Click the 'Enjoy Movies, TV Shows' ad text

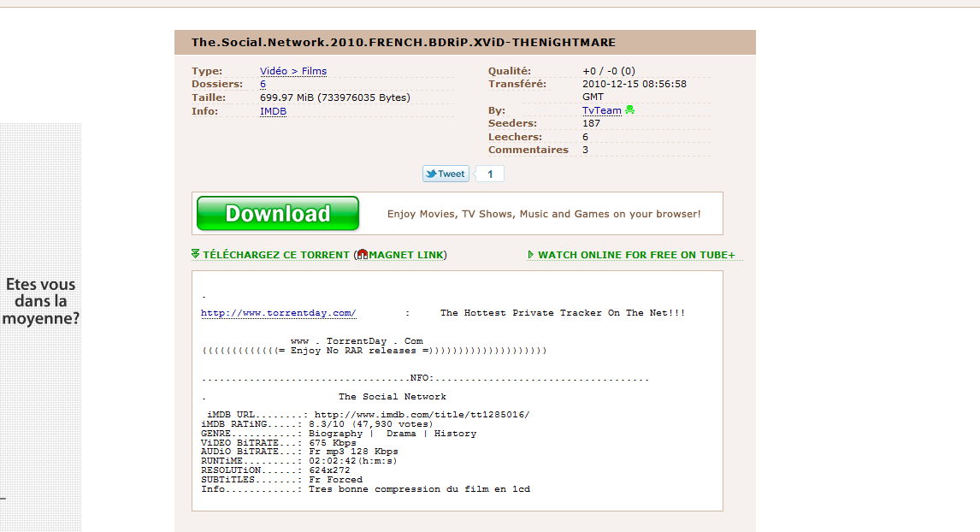(544, 214)
